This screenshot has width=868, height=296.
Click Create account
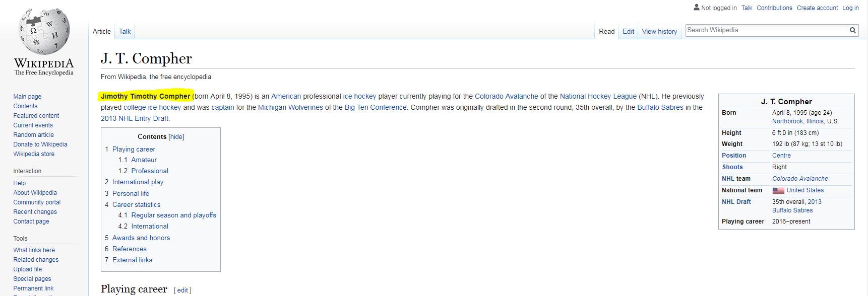(817, 8)
